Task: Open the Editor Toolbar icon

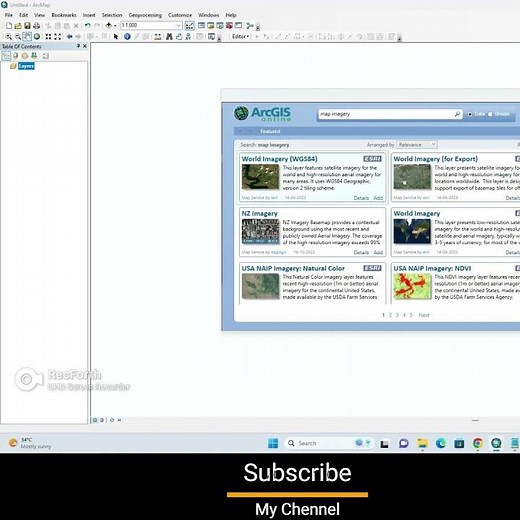Action: coord(189,26)
